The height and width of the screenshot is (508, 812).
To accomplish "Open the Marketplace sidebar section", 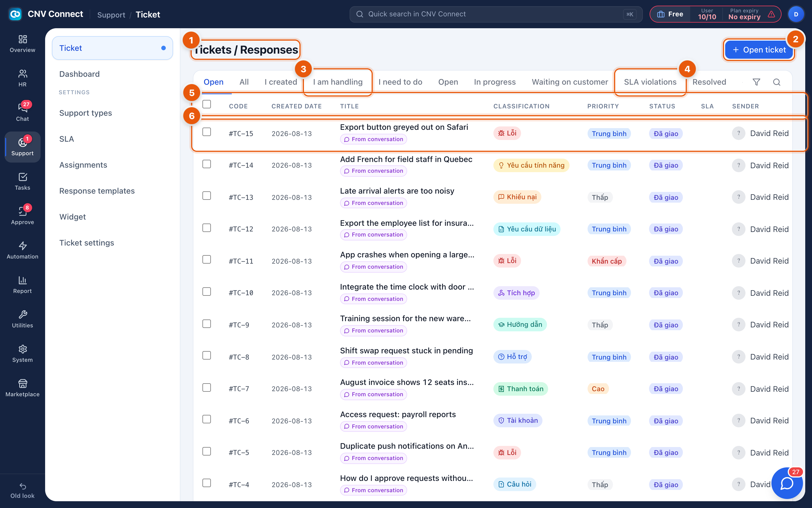I will click(23, 388).
